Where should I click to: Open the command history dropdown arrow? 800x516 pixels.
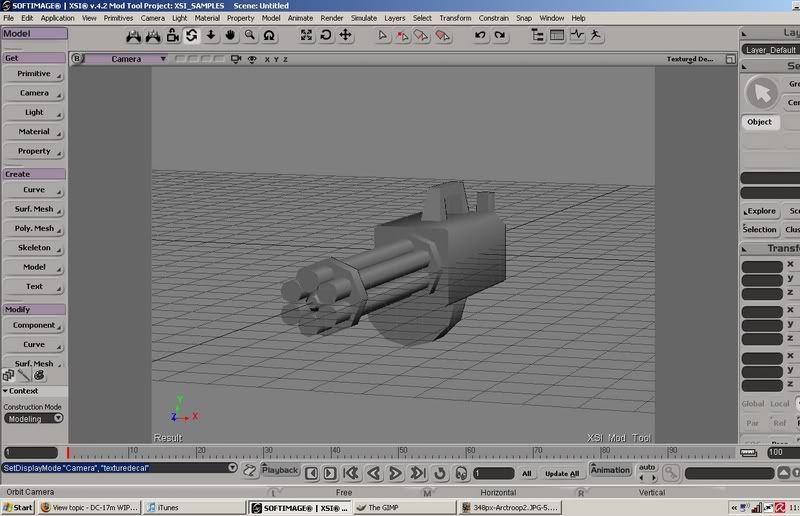pos(232,468)
